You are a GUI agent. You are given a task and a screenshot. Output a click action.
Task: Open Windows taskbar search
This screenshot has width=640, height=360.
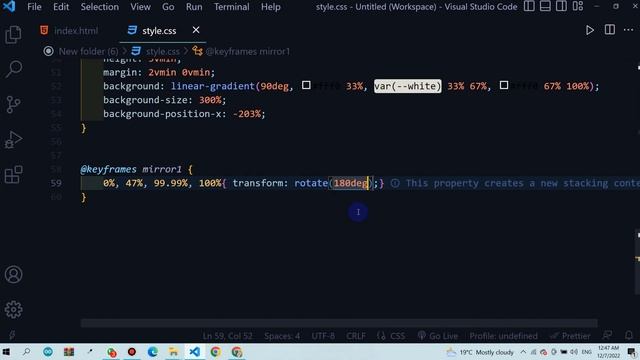tap(27, 352)
